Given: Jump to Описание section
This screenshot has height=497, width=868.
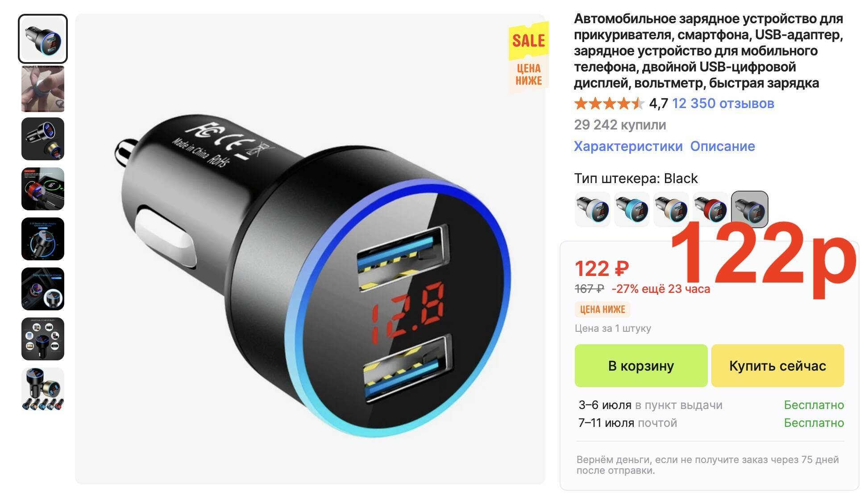Looking at the screenshot, I should pyautogui.click(x=723, y=146).
